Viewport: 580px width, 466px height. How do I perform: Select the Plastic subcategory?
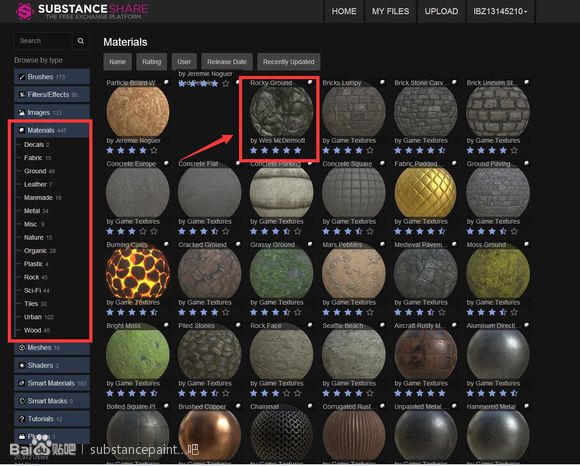pos(36,264)
